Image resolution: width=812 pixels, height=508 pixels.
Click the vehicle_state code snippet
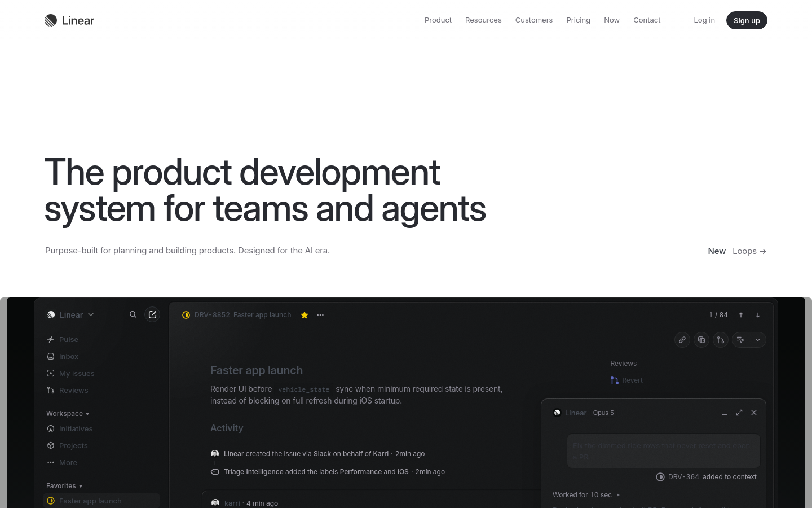pyautogui.click(x=304, y=389)
